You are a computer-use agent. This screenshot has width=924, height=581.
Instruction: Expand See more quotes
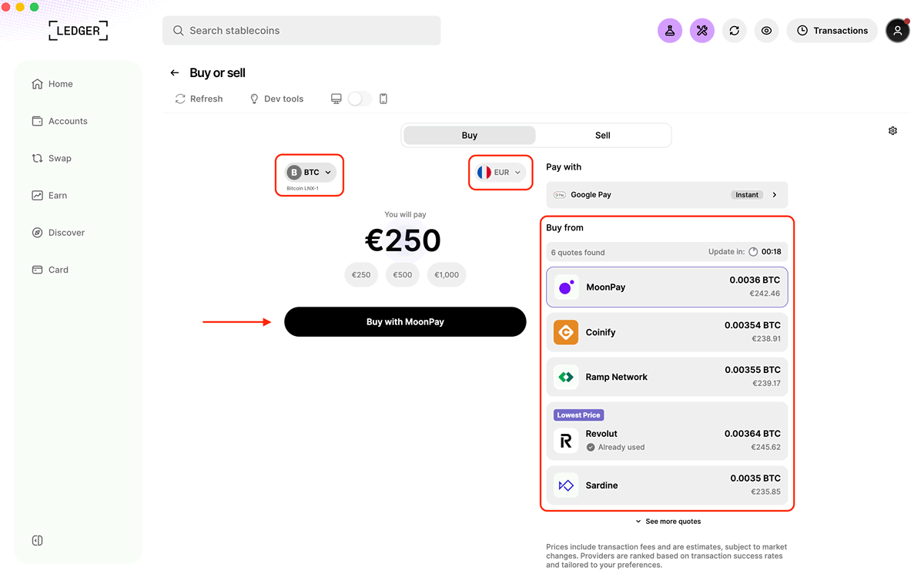[668, 522]
